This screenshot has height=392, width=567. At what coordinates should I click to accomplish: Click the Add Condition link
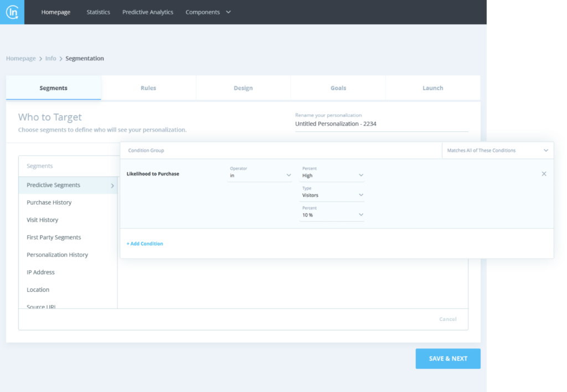pos(145,244)
